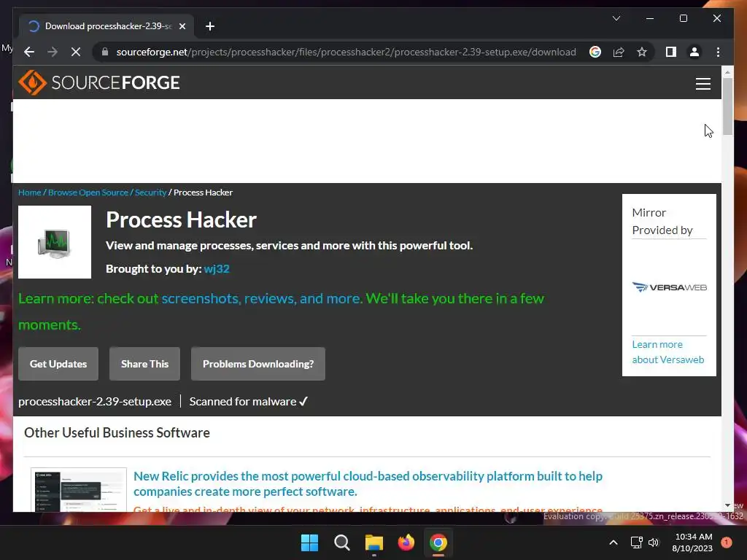Viewport: 747px width, 560px height.
Task: Go to Home breadcrumb
Action: coord(29,192)
